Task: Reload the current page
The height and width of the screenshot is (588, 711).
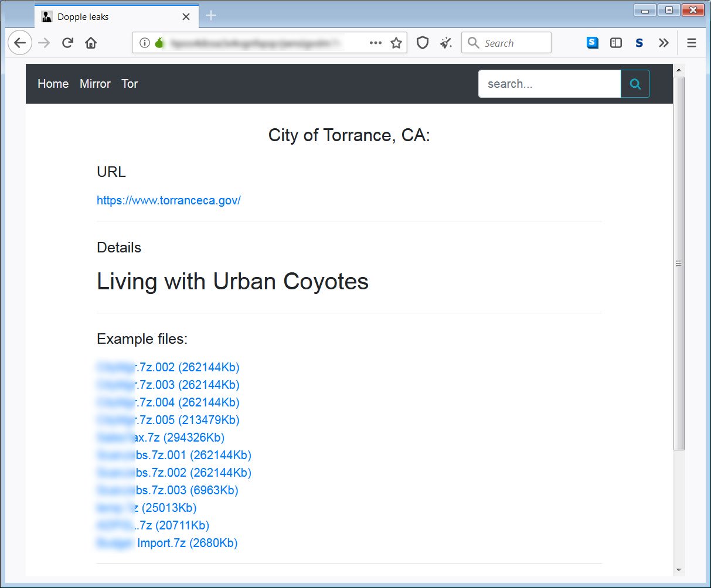Action: point(67,43)
